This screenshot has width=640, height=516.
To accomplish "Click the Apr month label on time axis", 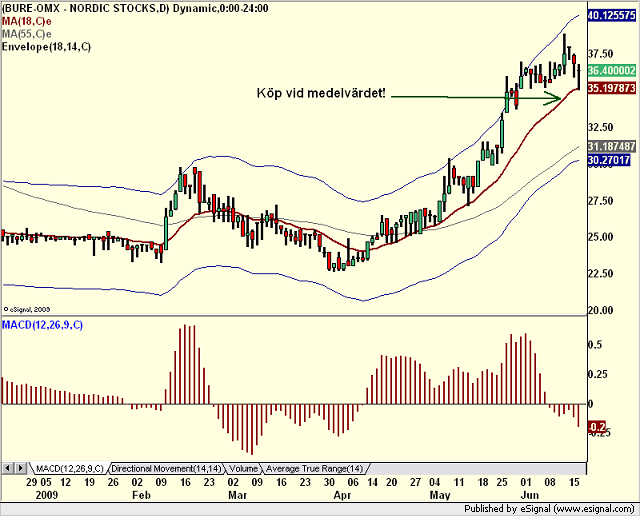I will (342, 495).
